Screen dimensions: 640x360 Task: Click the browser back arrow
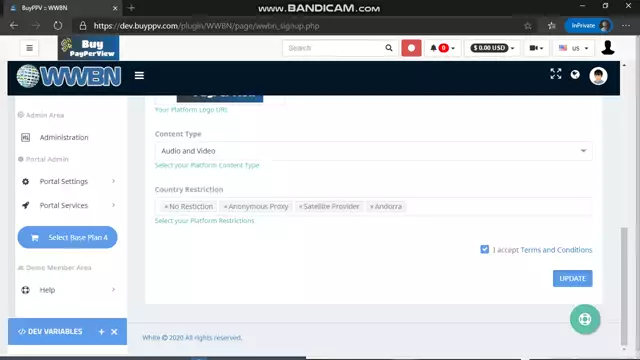tap(14, 26)
